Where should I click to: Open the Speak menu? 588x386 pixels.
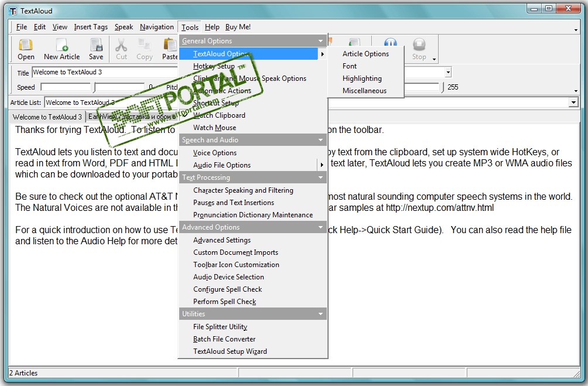[124, 27]
